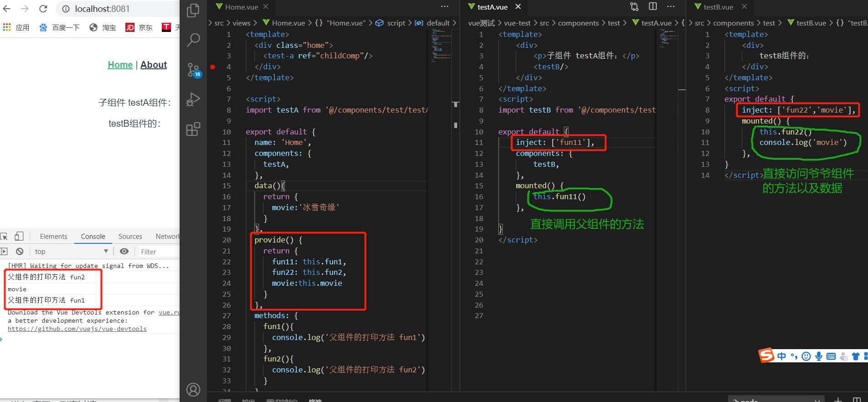Split the testA.vue editor right
Image resolution: width=868 pixels, height=402 pixels.
pyautogui.click(x=653, y=7)
